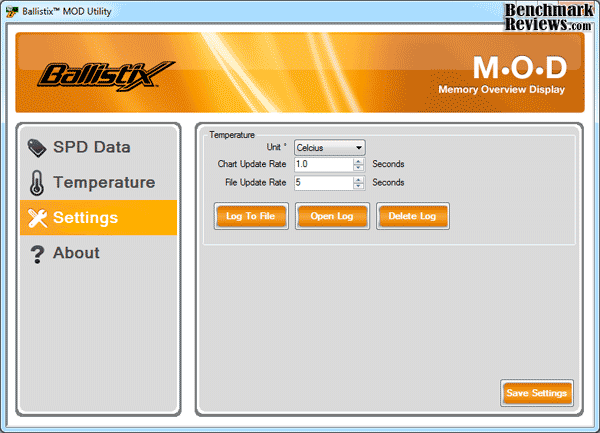Click the Open Log button
The width and height of the screenshot is (600, 433).
pos(332,216)
